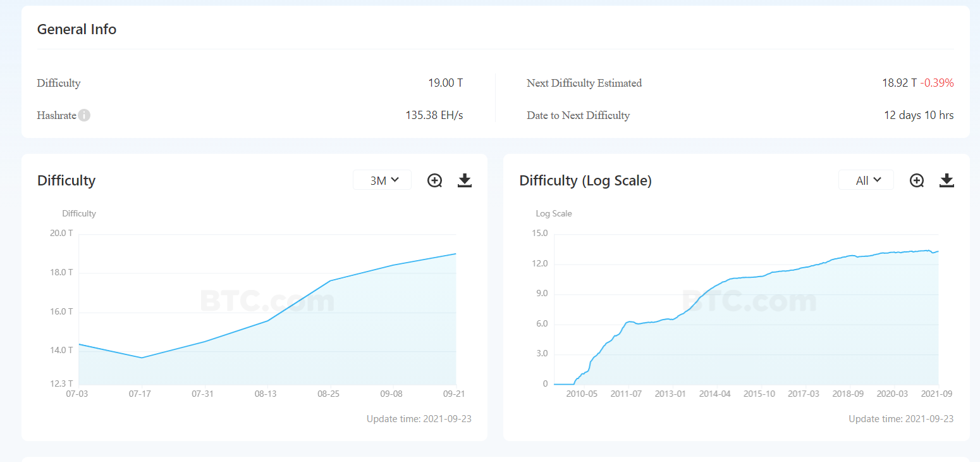Image resolution: width=980 pixels, height=462 pixels.
Task: Click the 6.0 log-scale axis label
Action: [x=542, y=324]
